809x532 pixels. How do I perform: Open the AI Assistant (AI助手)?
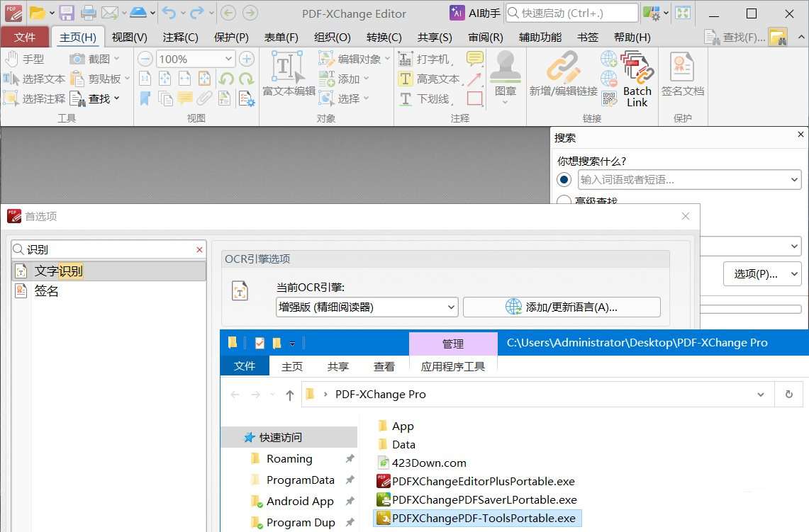click(x=474, y=13)
